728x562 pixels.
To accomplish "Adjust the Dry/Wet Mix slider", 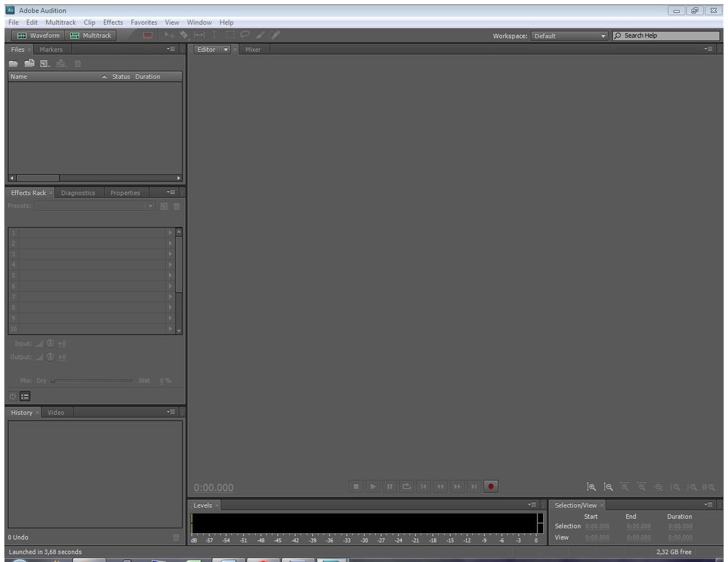I will (x=93, y=380).
